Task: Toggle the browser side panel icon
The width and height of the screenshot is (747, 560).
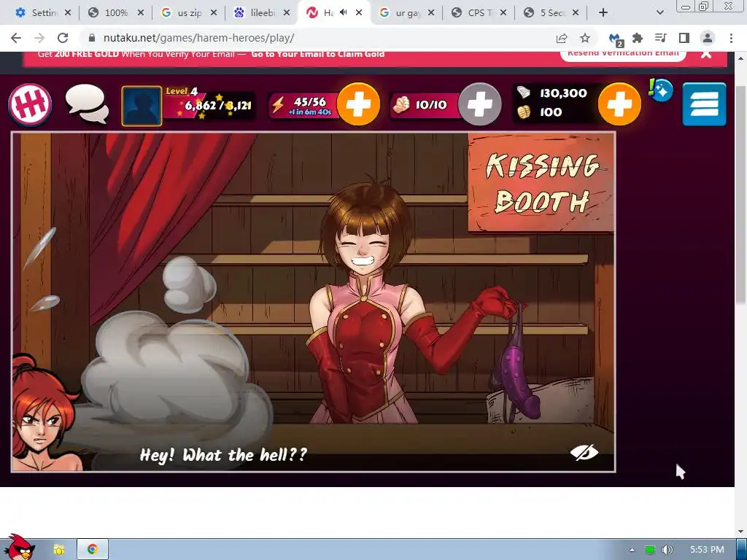Action: tap(684, 38)
